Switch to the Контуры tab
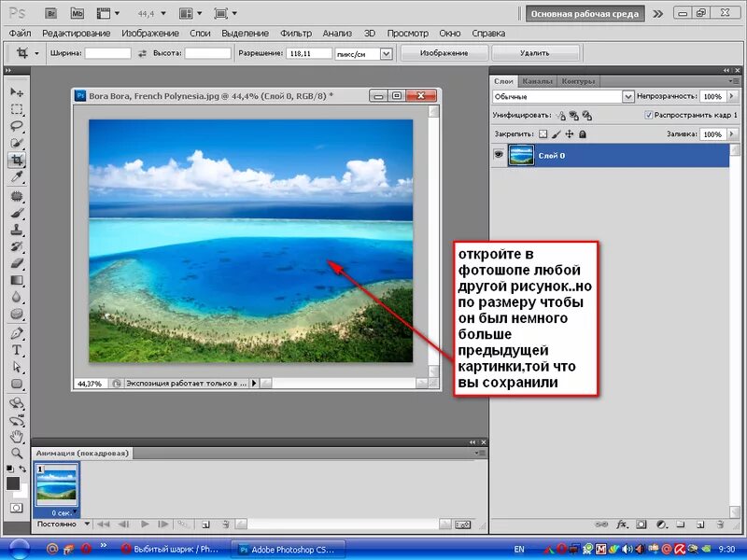The width and height of the screenshot is (747, 560). pos(578,81)
